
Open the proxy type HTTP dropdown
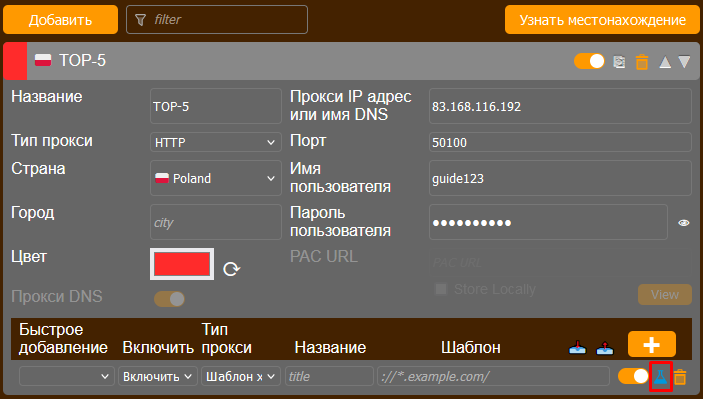point(216,142)
